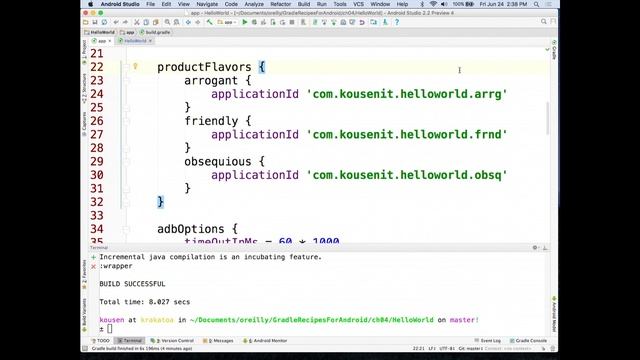The image size is (640, 360).
Task: Click the Apple menu icon
Action: point(90,4)
